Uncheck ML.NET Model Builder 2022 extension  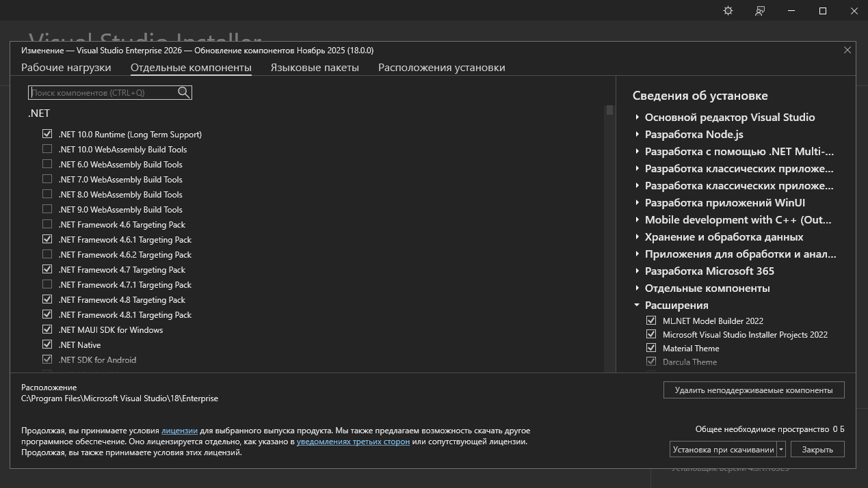coord(651,321)
